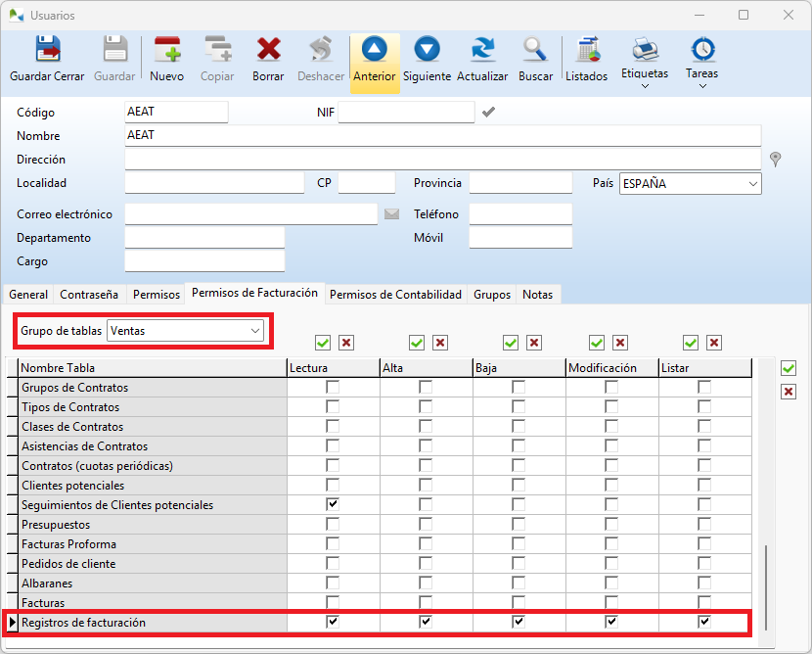Open the Grupo de tablas dropdown
Image resolution: width=812 pixels, height=654 pixels.
coord(255,332)
